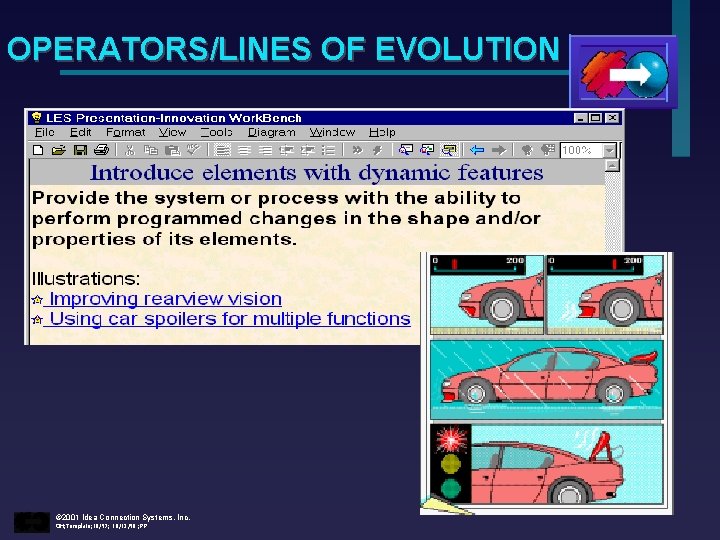Screen dimensions: 720x540
Task: Open the Tools menu
Action: [x=216, y=132]
